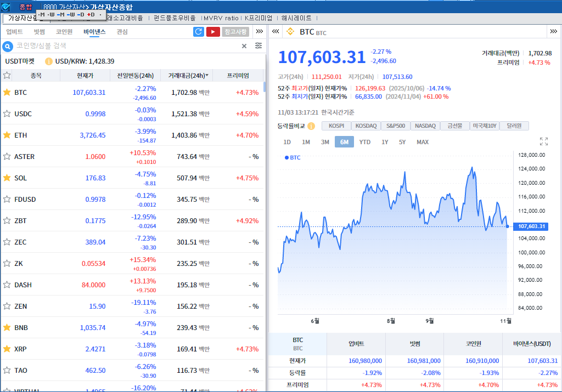Sort by the 거래대금(24h) column header

pos(188,76)
